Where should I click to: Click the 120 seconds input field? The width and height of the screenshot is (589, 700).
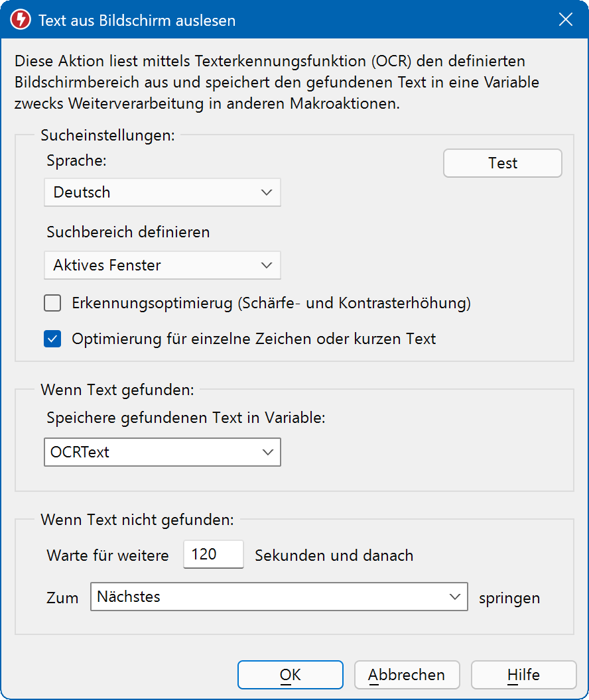[x=213, y=554]
